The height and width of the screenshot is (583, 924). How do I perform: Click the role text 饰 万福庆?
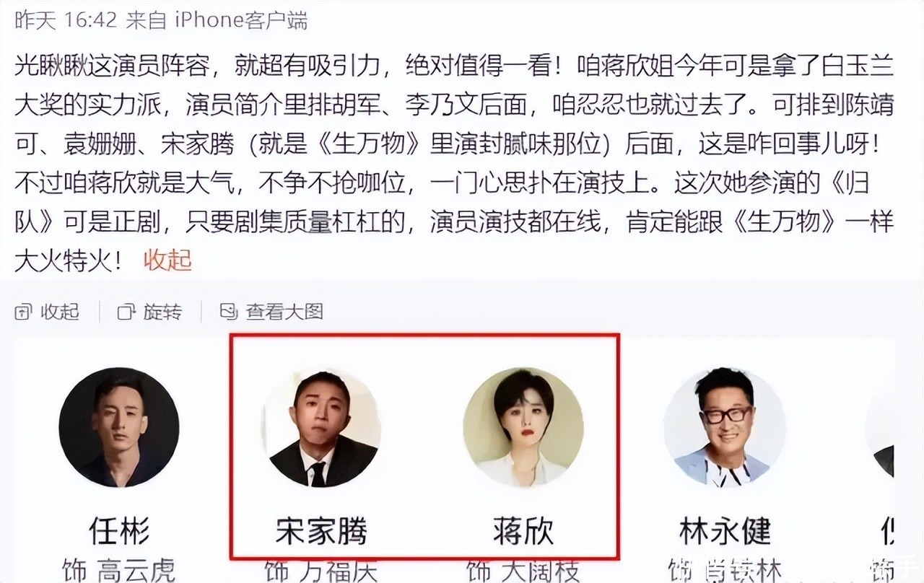click(x=321, y=571)
